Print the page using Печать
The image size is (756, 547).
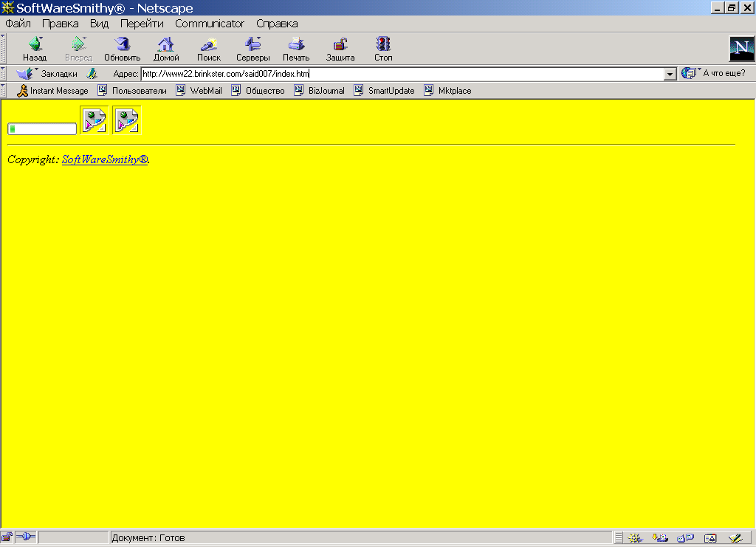pos(296,49)
